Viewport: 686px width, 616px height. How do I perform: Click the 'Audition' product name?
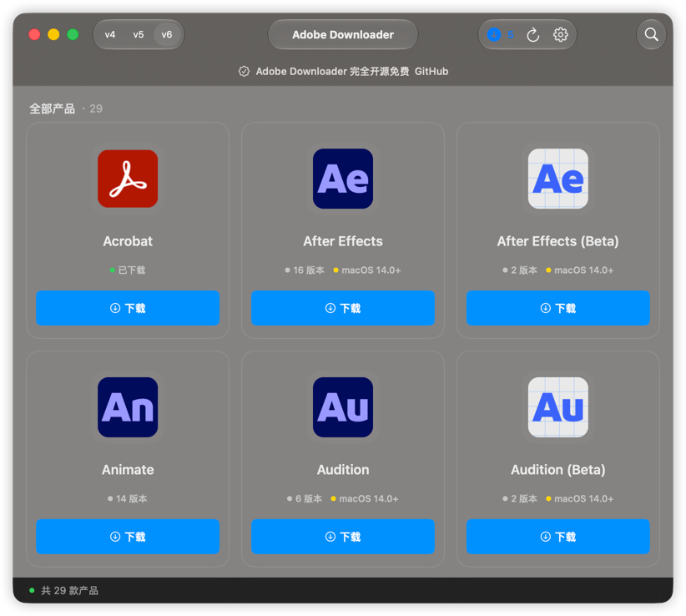click(x=343, y=470)
